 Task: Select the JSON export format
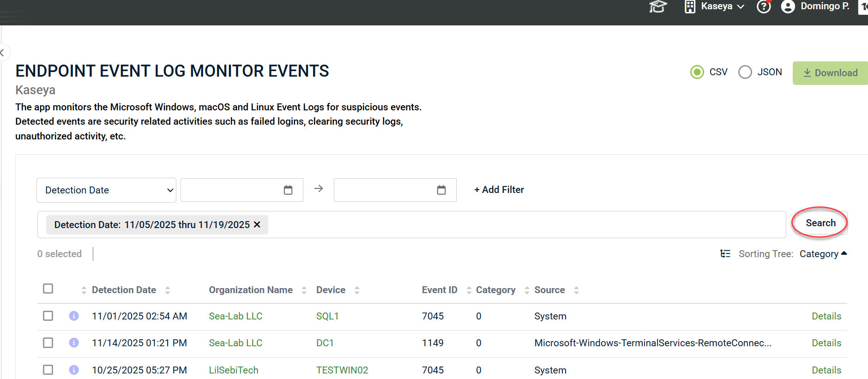(745, 72)
